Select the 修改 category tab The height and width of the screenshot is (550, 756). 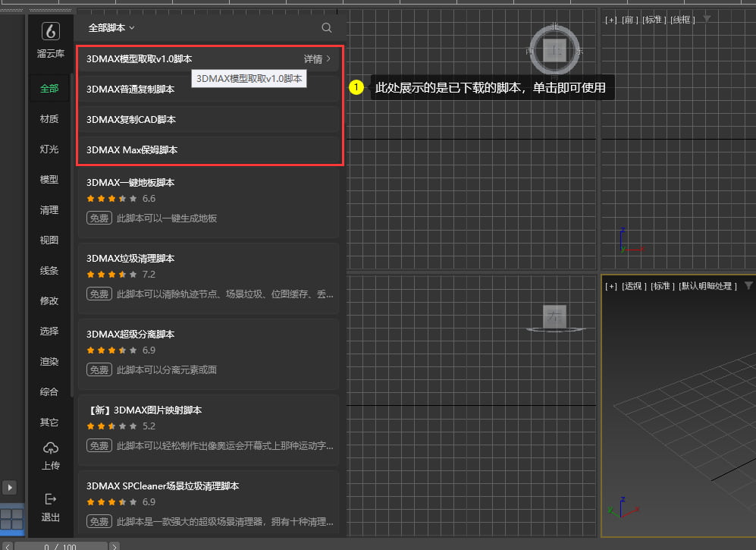49,301
